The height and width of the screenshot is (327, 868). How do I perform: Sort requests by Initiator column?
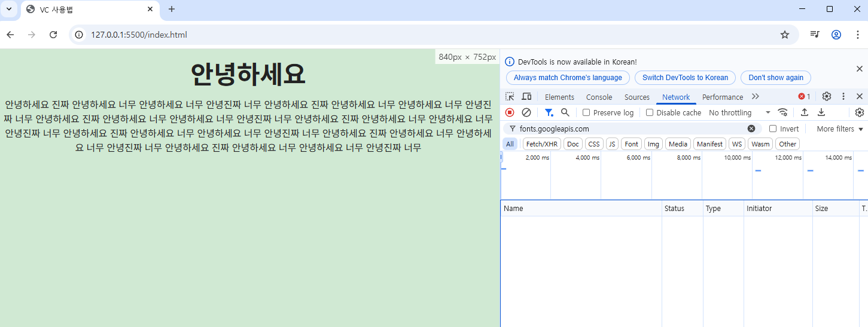coord(778,208)
